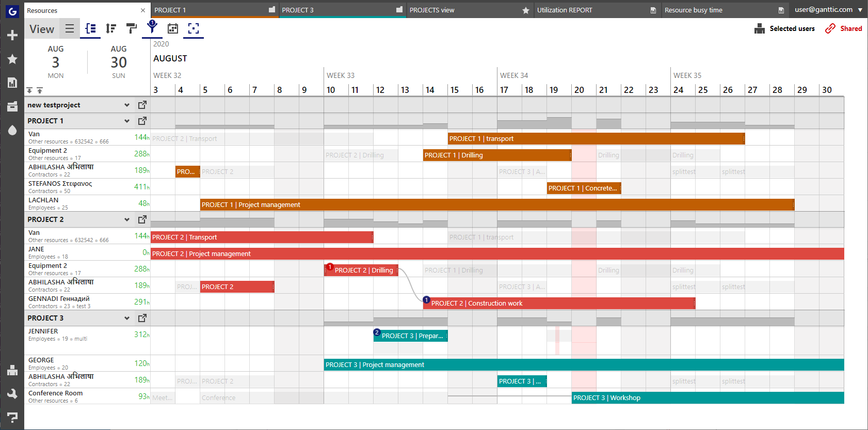The width and height of the screenshot is (868, 430).
Task: Open wrench settings icon in sidebar
Action: 12,394
